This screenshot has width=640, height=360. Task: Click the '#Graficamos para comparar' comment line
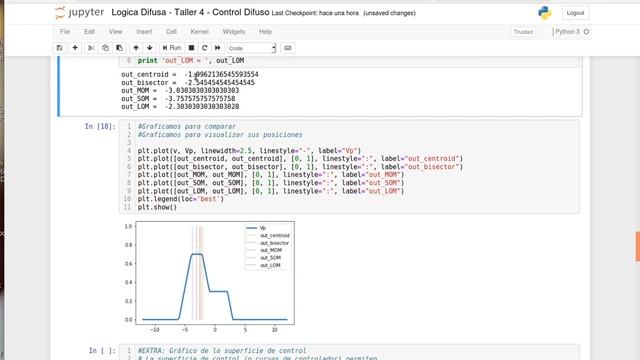click(187, 127)
